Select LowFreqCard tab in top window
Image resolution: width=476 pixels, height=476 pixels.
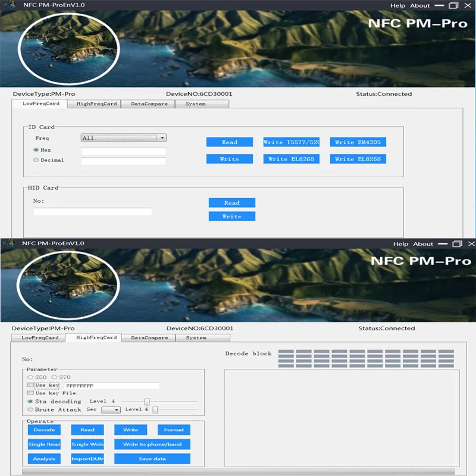pyautogui.click(x=39, y=104)
